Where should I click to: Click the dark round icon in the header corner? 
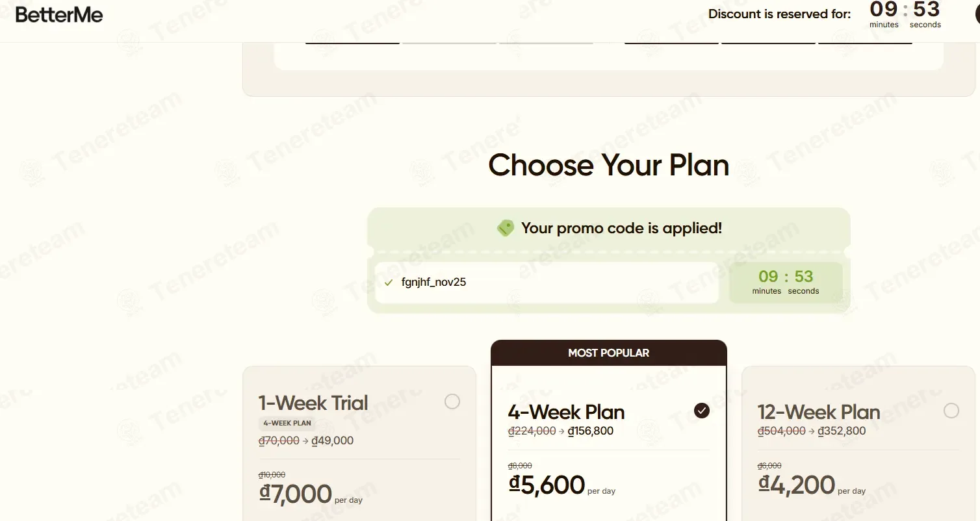[x=977, y=16]
